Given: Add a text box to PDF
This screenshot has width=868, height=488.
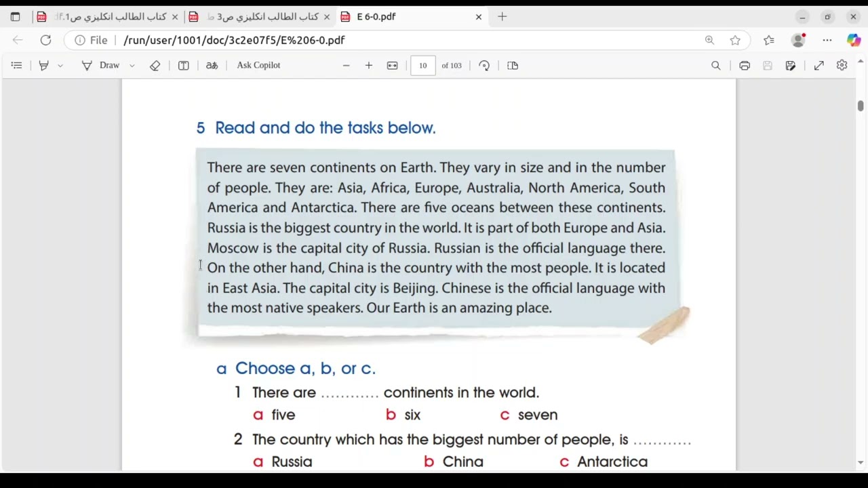Looking at the screenshot, I should [x=183, y=65].
